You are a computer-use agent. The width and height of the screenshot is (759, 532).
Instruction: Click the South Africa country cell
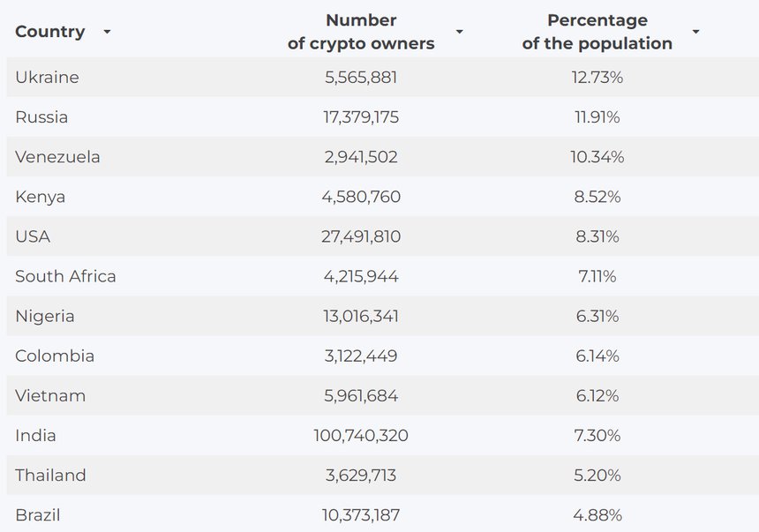pyautogui.click(x=65, y=276)
